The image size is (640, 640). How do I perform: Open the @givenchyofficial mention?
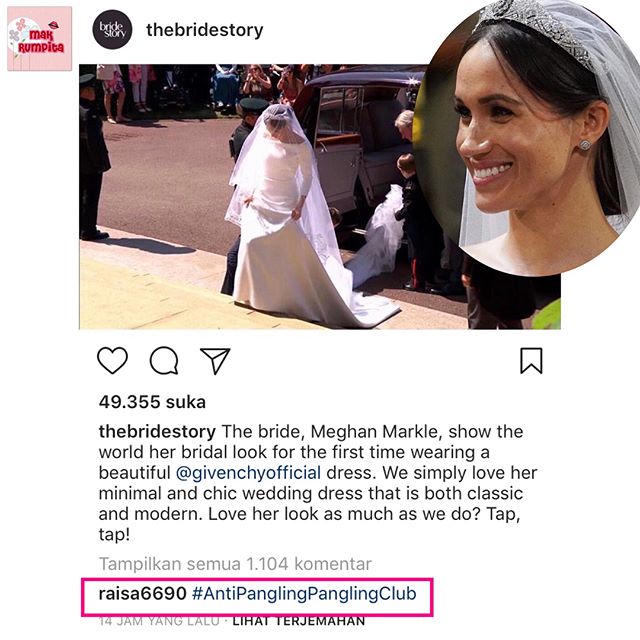[x=248, y=473]
